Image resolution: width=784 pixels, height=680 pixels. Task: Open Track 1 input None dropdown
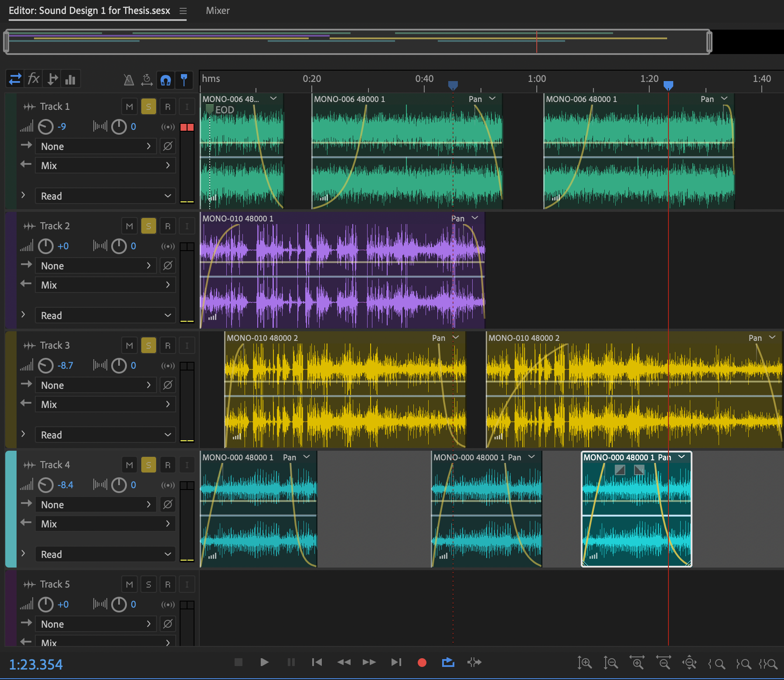(x=96, y=146)
